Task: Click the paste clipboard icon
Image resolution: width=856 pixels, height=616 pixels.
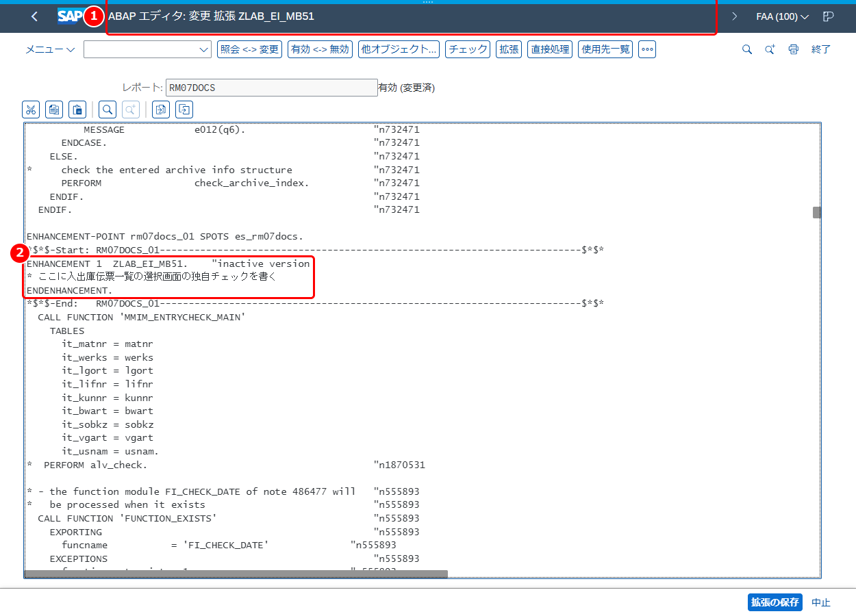Action: coord(77,109)
